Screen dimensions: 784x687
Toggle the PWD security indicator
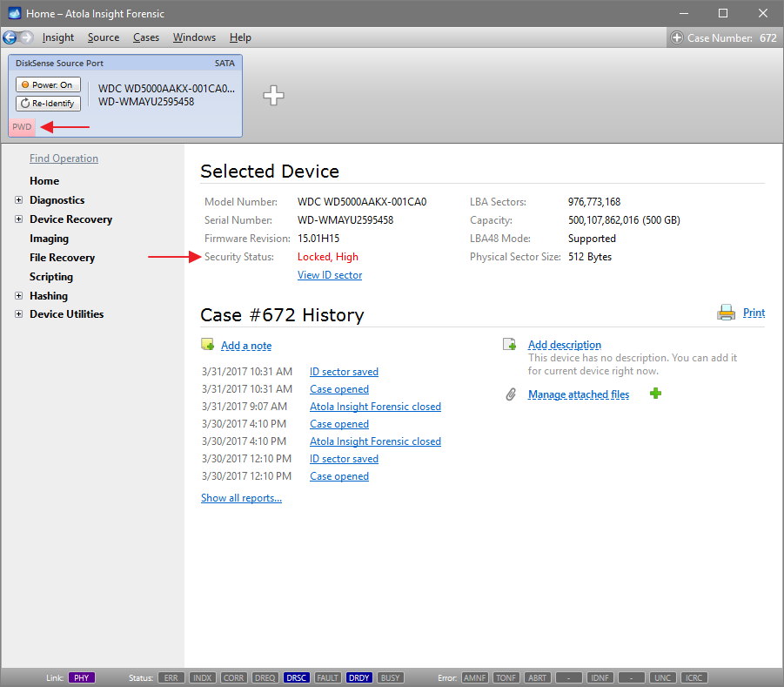tap(22, 127)
